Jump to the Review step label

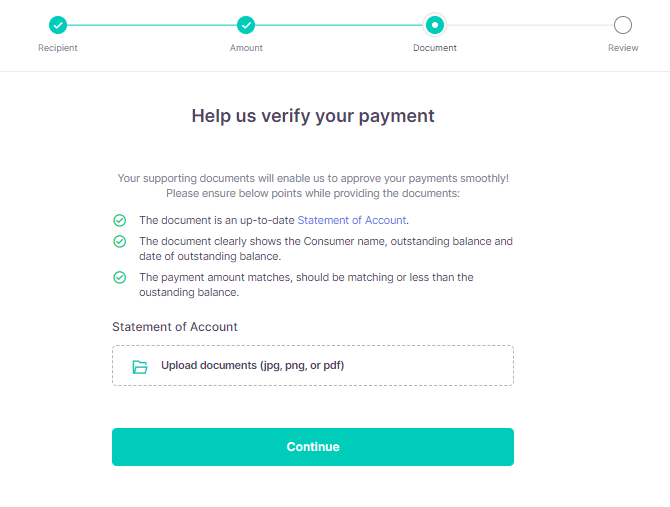(623, 48)
